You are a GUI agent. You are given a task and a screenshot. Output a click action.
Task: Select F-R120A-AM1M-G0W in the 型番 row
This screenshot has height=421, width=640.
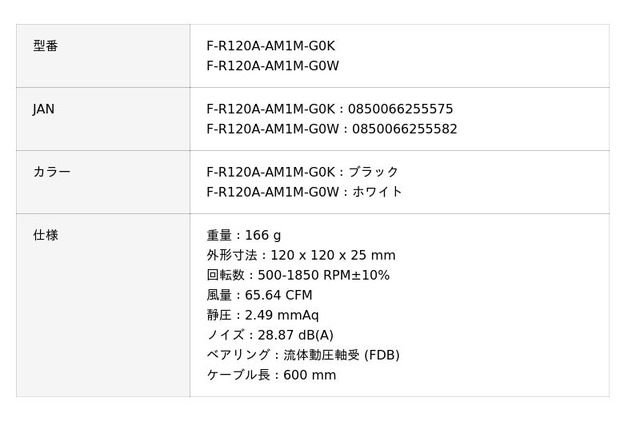click(273, 66)
